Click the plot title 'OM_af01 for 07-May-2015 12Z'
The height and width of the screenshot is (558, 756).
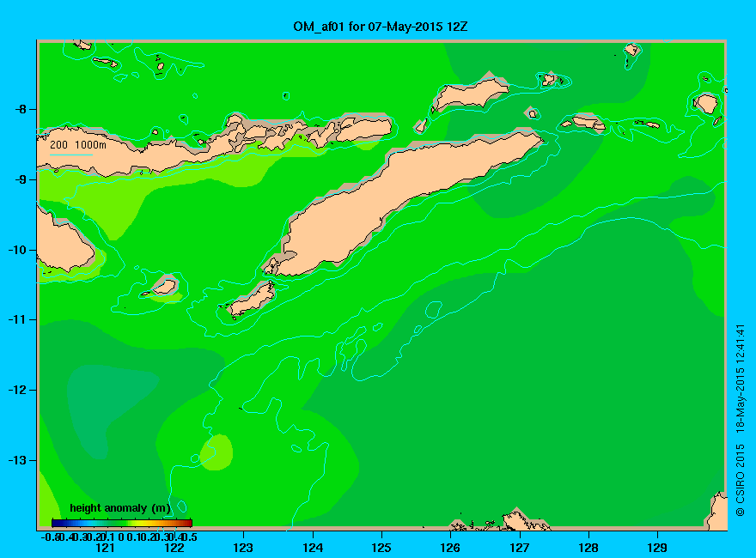(381, 27)
